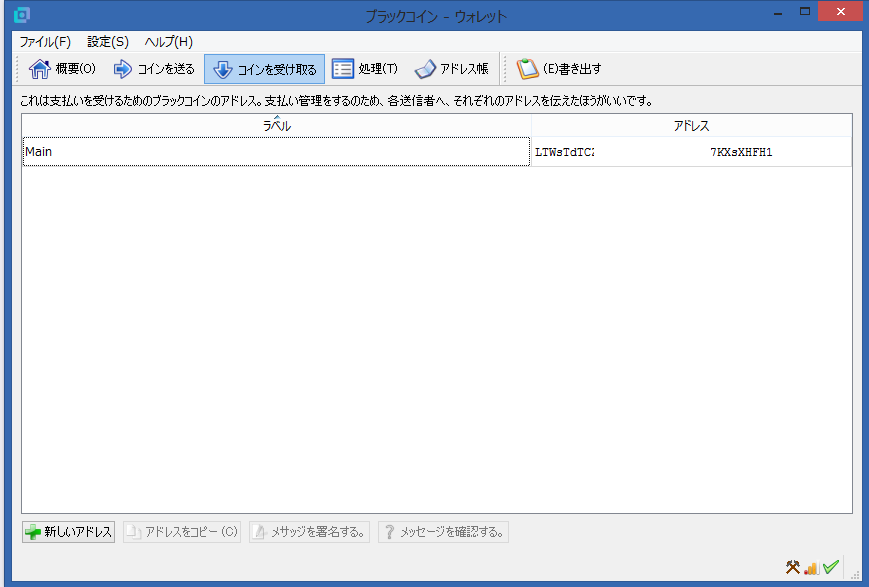Open the ヘルプ(H) menu
The height and width of the screenshot is (587, 869).
(168, 42)
